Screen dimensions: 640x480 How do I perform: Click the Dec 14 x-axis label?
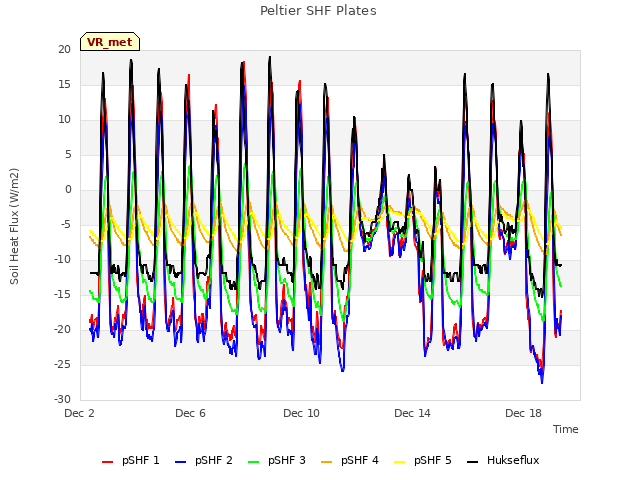[x=412, y=413]
